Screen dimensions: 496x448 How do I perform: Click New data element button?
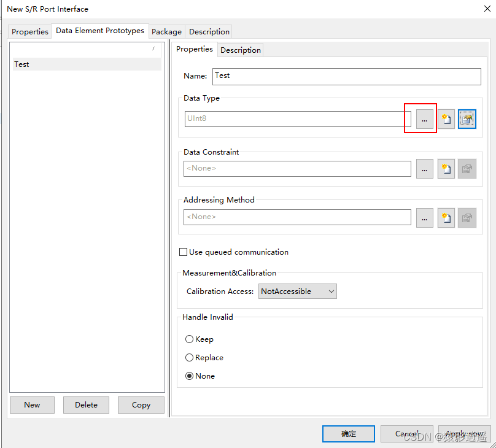(x=32, y=405)
